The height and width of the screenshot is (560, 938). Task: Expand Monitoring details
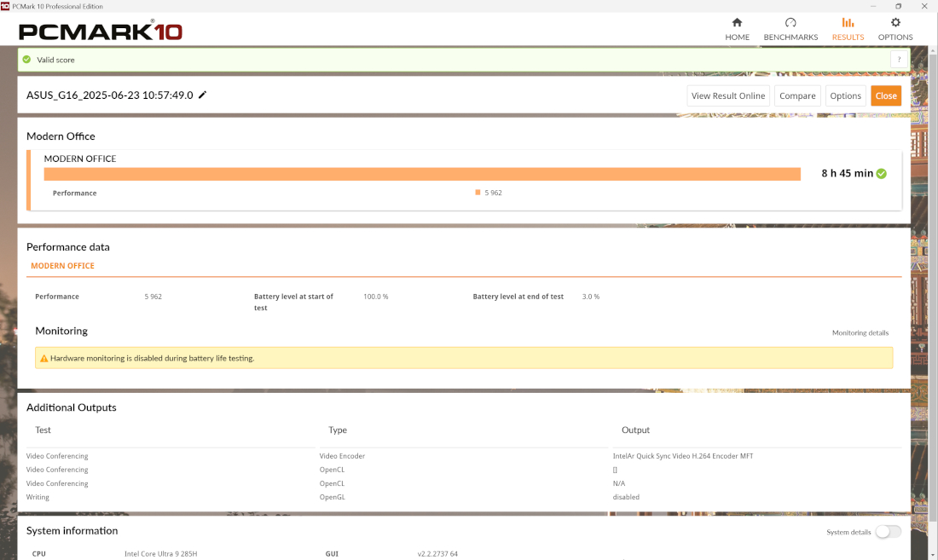860,332
